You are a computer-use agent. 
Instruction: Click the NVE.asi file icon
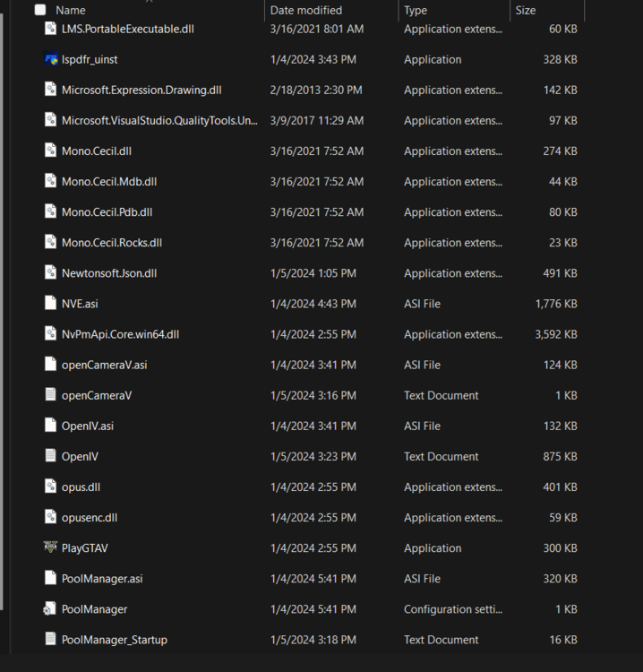pyautogui.click(x=50, y=303)
